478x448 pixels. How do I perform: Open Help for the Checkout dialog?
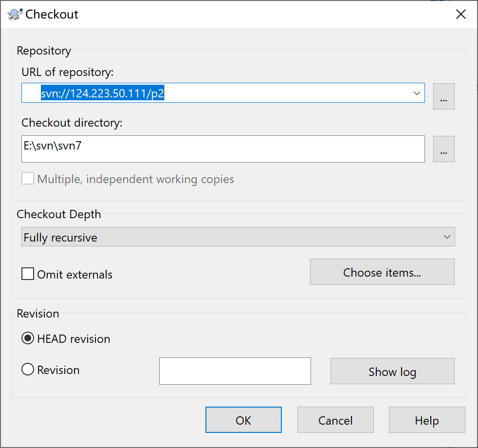click(x=427, y=420)
